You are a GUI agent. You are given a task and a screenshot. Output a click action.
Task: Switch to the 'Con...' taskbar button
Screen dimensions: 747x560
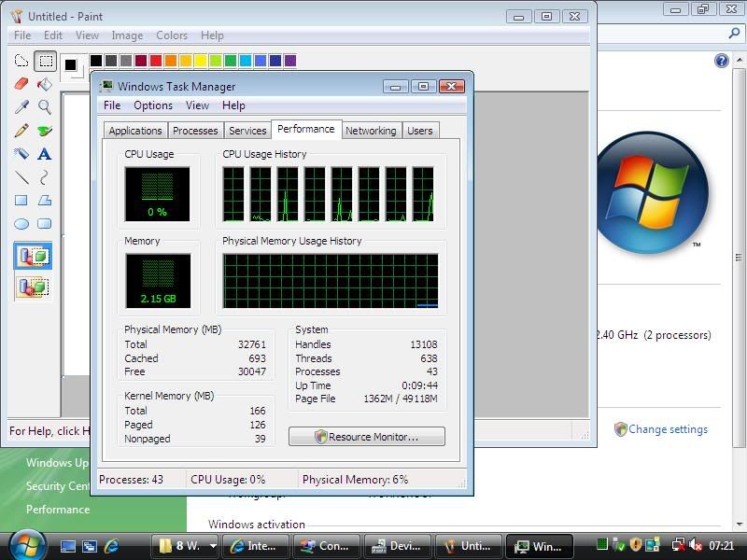point(327,546)
